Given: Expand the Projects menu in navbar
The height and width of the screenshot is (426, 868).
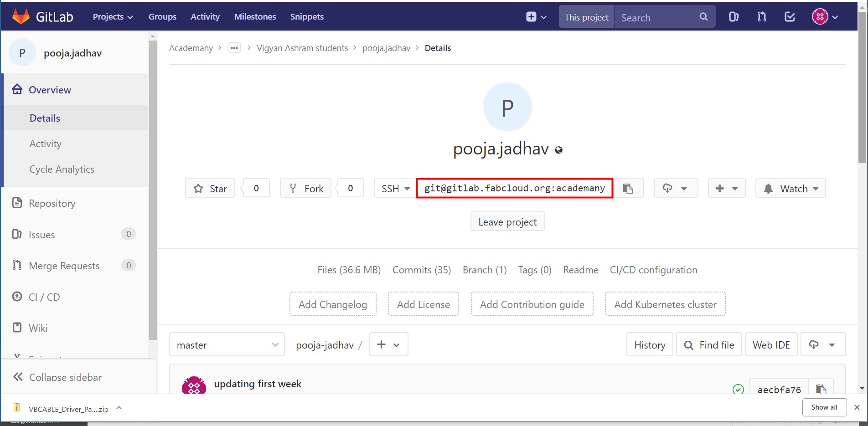Looking at the screenshot, I should (x=113, y=17).
